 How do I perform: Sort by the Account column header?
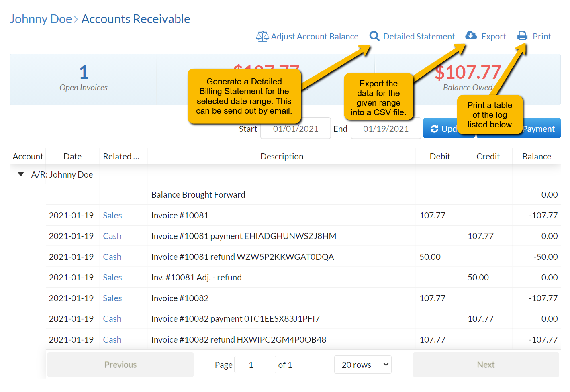[x=28, y=157]
